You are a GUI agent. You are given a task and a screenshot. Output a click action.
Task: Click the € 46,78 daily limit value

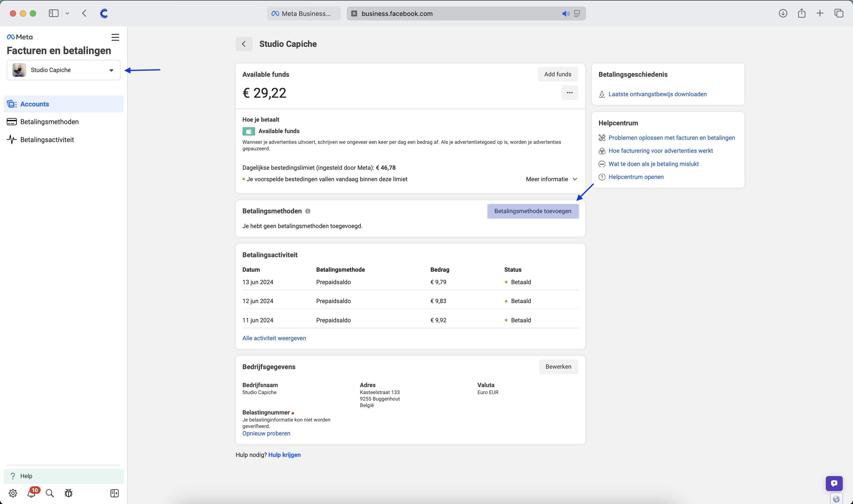386,168
